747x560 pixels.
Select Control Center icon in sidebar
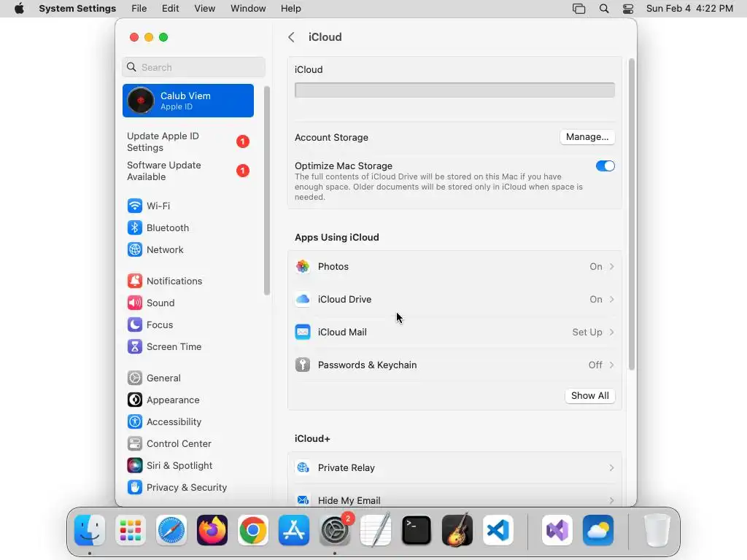(135, 444)
